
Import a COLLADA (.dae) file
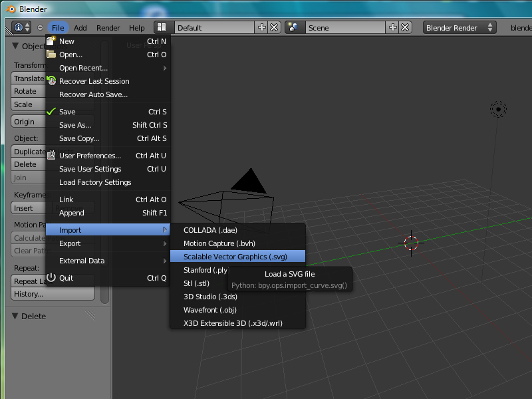click(x=237, y=230)
